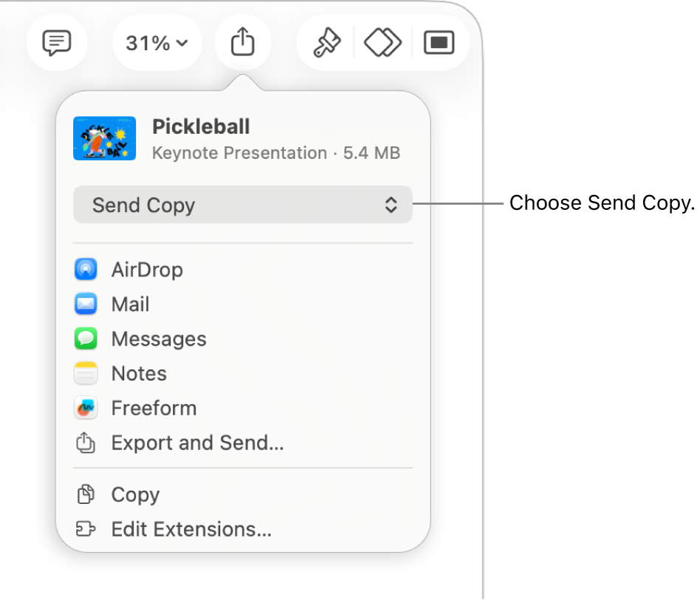Image resolution: width=700 pixels, height=600 pixels.
Task: Click the Pickleball presentation thumbnail
Action: (x=104, y=137)
